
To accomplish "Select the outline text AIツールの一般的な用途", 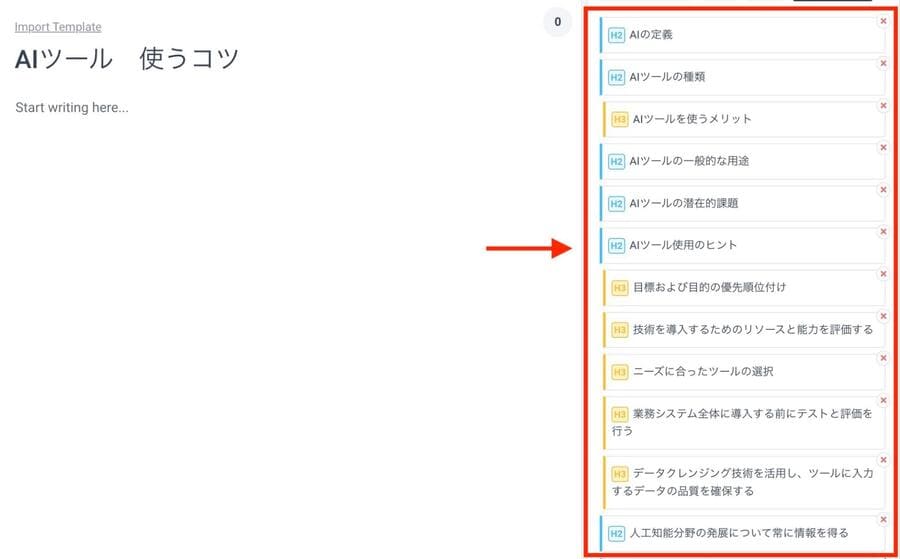I will [x=689, y=161].
